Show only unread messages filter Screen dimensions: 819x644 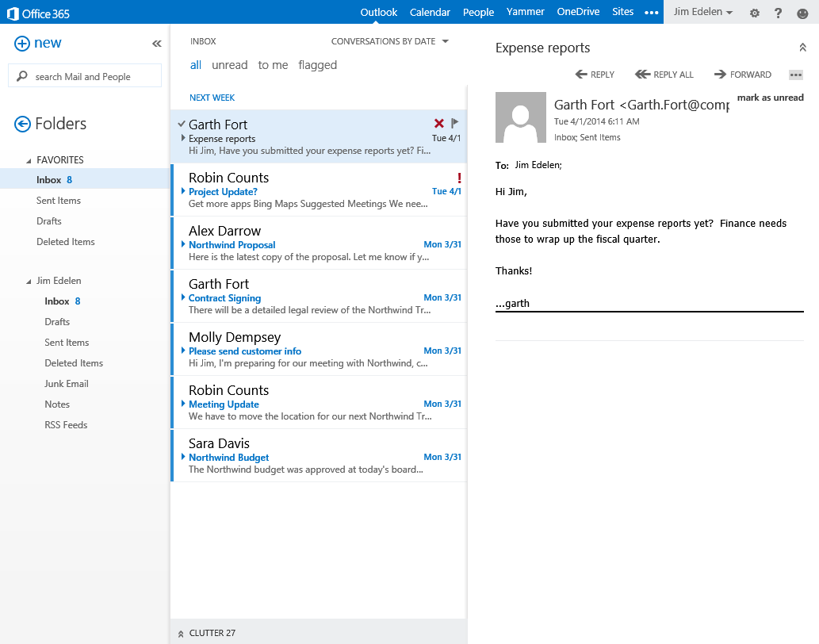point(230,65)
